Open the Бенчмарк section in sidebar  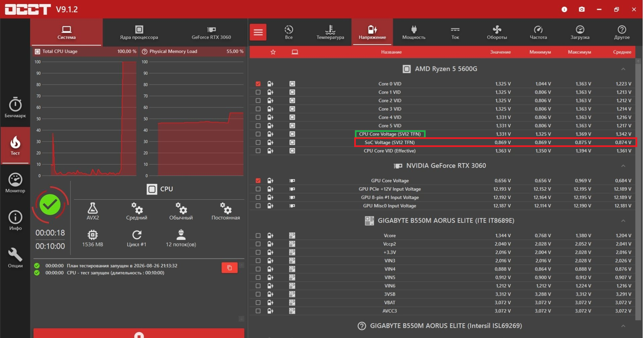pyautogui.click(x=15, y=108)
